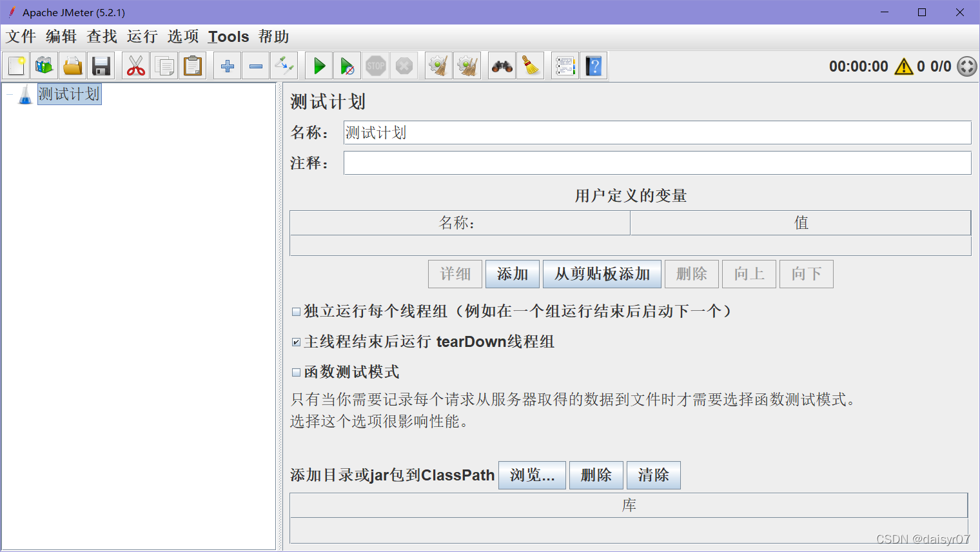Collapse all nodes with minus icon
The height and width of the screenshot is (552, 980).
256,66
